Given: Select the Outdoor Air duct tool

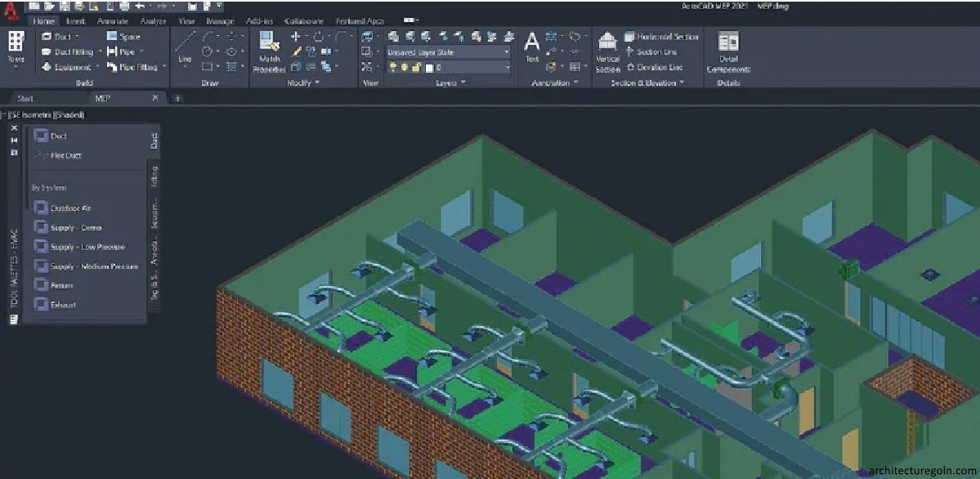Looking at the screenshot, I should pyautogui.click(x=70, y=208).
